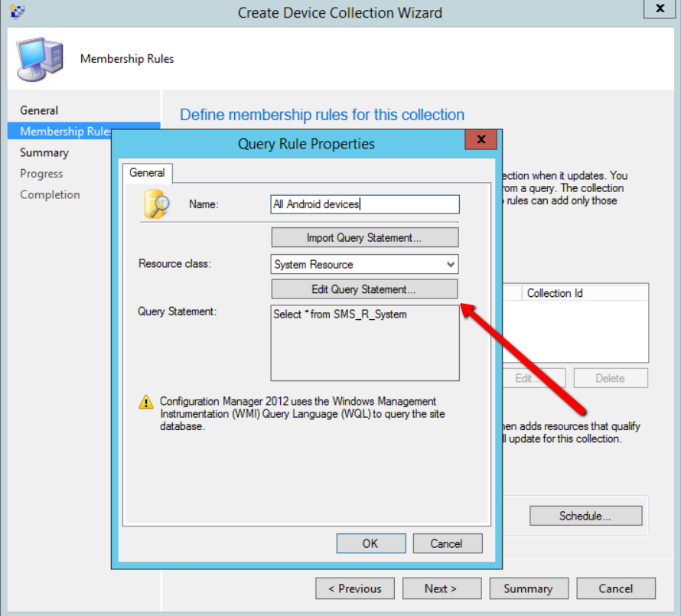Click the wizard icon in the title bar
The width and height of the screenshot is (681, 616).
tap(15, 11)
